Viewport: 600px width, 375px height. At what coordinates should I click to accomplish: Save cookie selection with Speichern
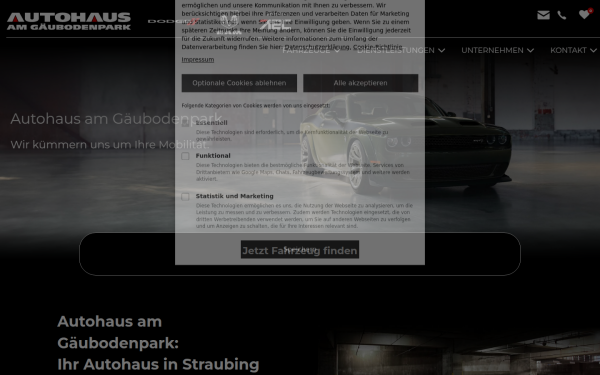point(300,249)
